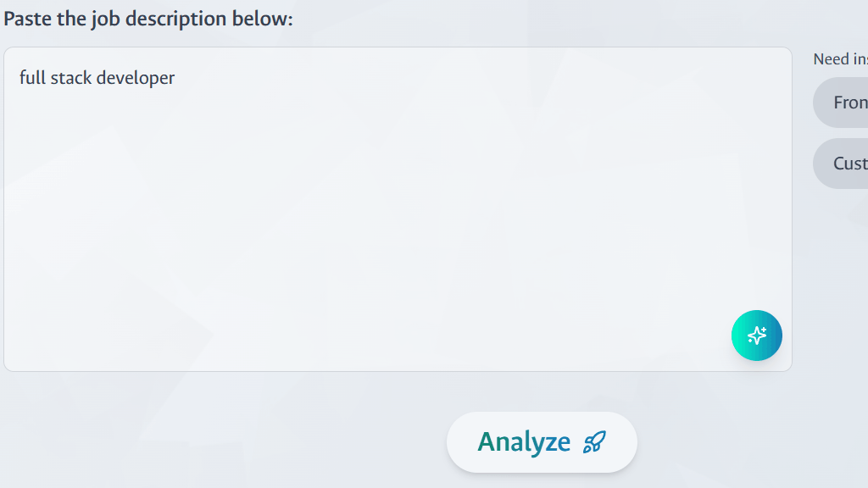Select the text 'full stack developer'
This screenshot has width=868, height=488.
point(96,77)
